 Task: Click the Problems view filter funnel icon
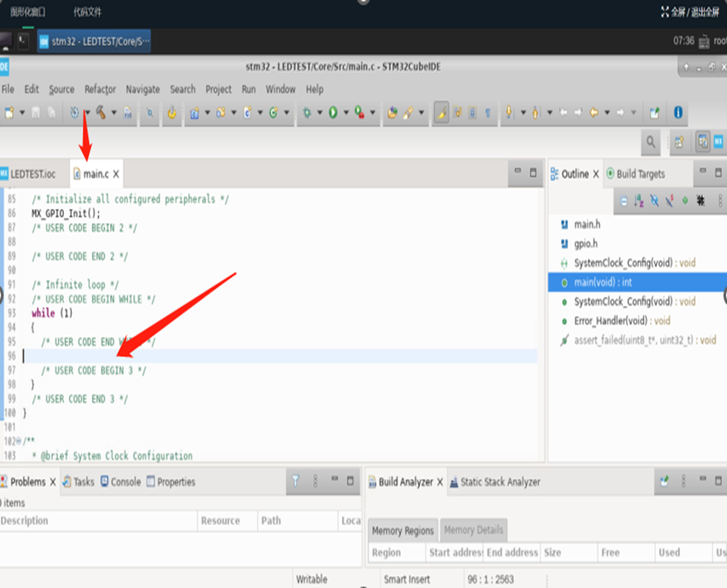point(296,481)
